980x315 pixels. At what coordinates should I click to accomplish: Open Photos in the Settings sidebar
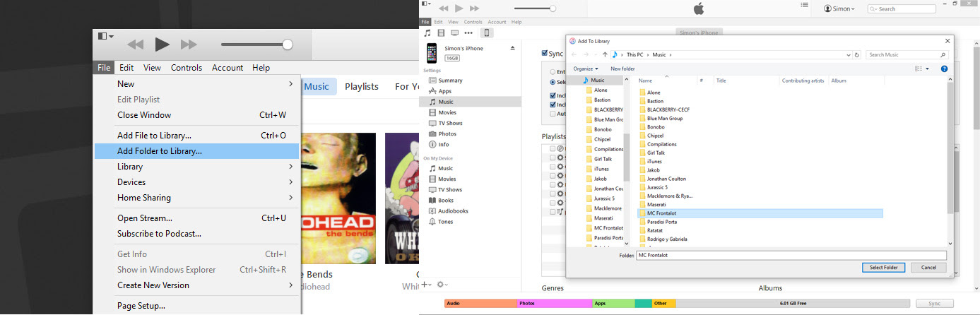(447, 133)
